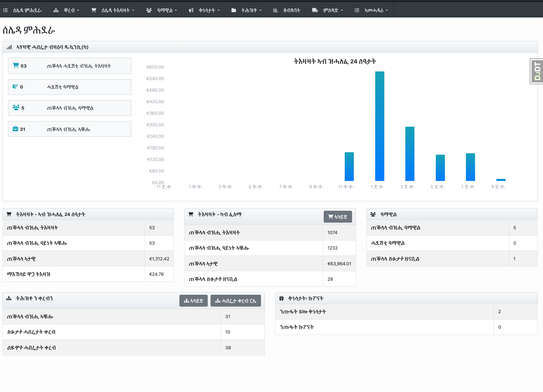Click the bar-chart icon in the dashboard panel header
543x392 pixels.
click(x=10, y=47)
